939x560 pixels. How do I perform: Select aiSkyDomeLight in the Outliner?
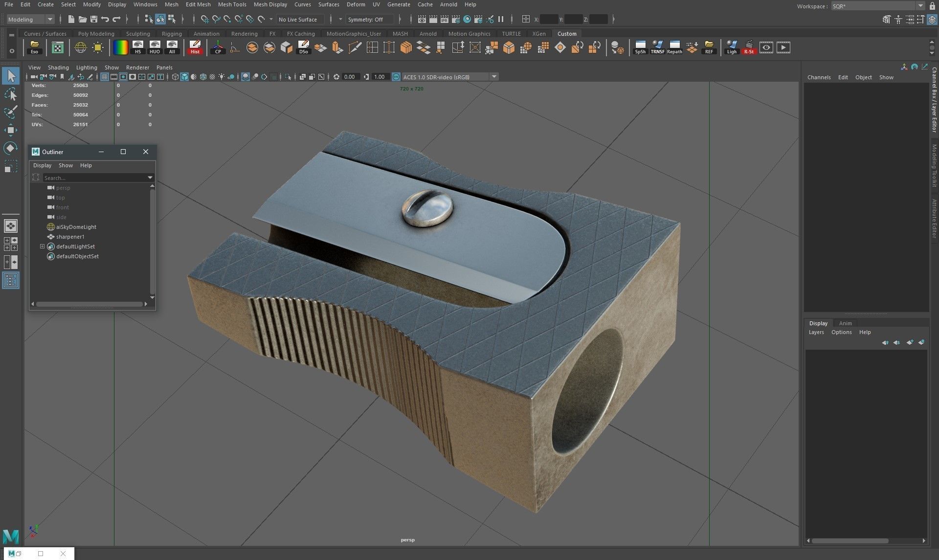click(76, 227)
